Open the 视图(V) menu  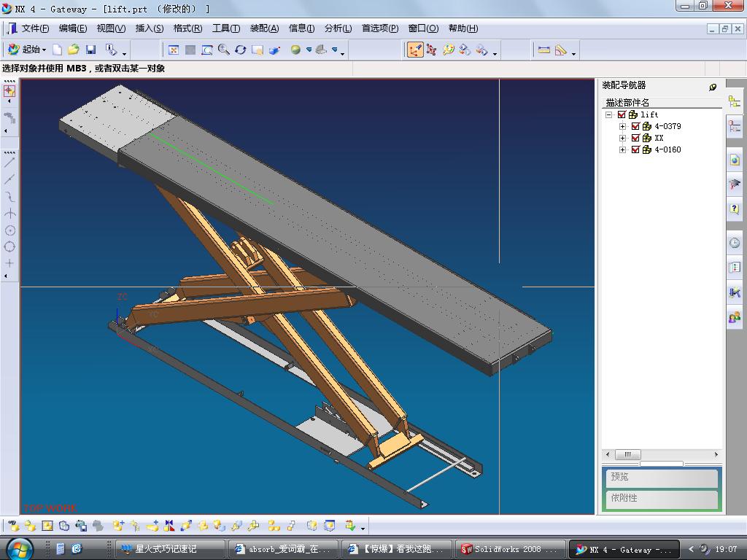pos(111,28)
